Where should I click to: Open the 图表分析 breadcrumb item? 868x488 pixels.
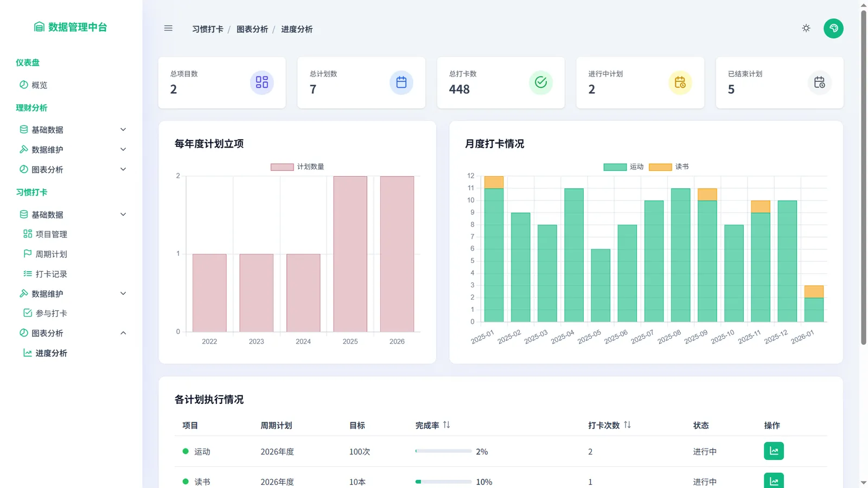tap(252, 29)
